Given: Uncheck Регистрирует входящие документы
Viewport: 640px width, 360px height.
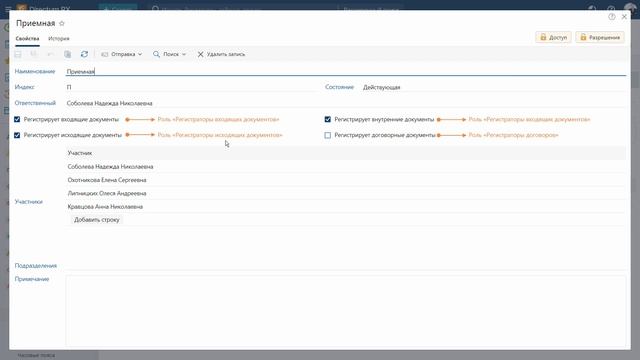Looking at the screenshot, I should pos(17,120).
